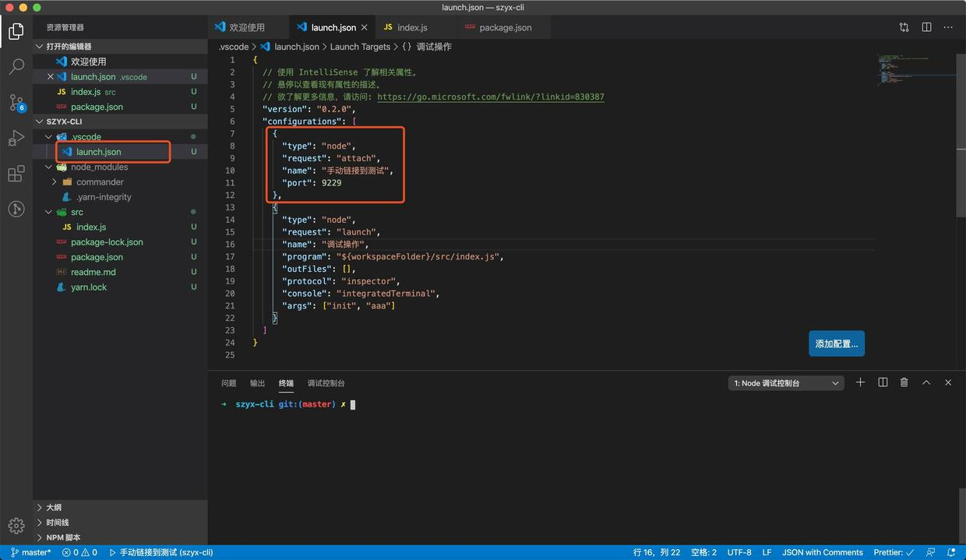
Task: Click the compare changes icon in editor toolbar
Action: 904,27
